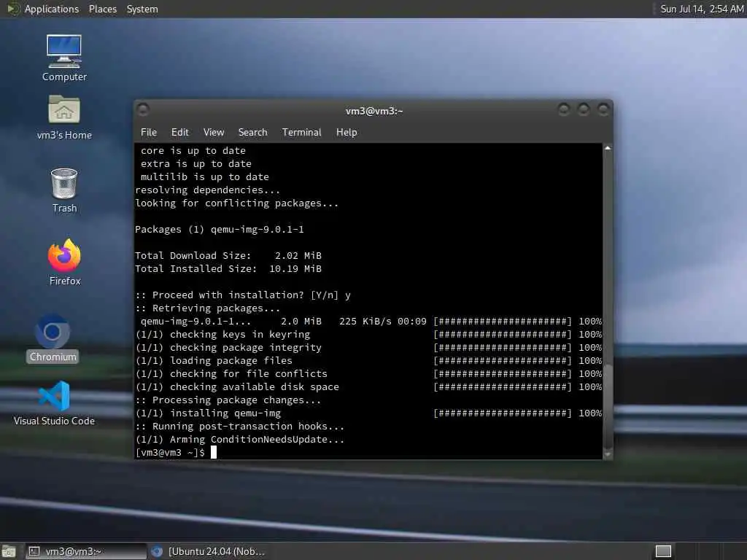
Task: Click the "extra is up to date" line
Action: 196,164
